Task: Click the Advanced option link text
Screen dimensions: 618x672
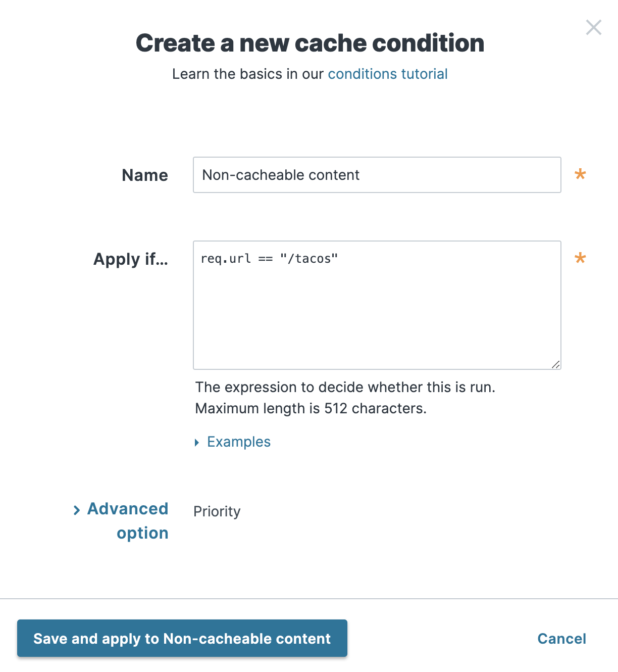Action: coord(128,520)
